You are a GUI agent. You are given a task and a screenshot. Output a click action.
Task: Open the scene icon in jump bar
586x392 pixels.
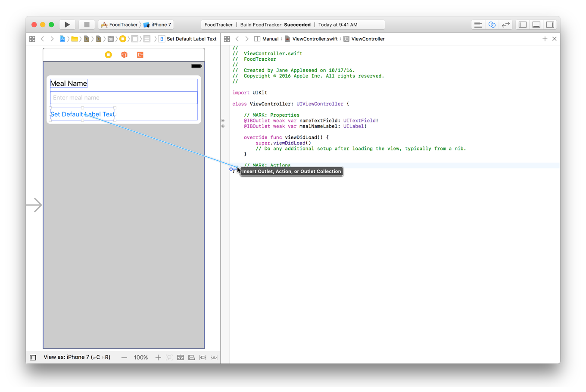pos(111,39)
